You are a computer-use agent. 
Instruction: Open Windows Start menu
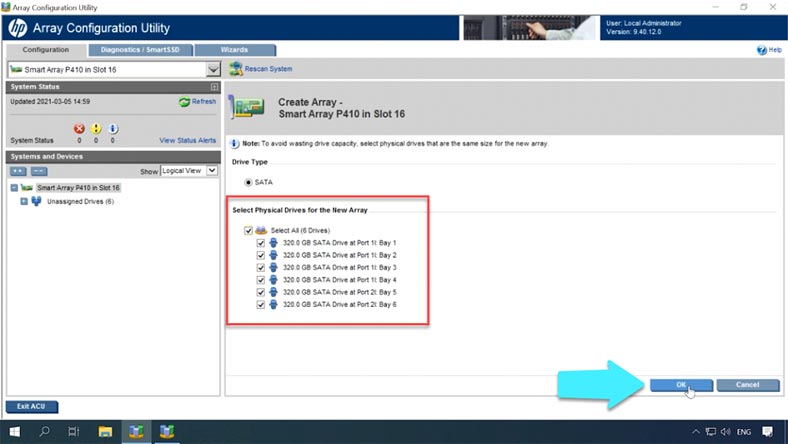[15, 431]
